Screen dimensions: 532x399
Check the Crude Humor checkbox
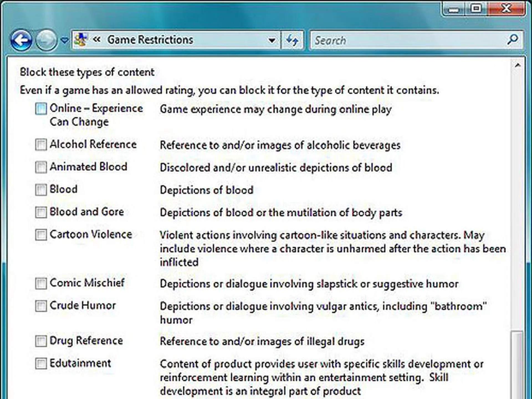pyautogui.click(x=40, y=306)
